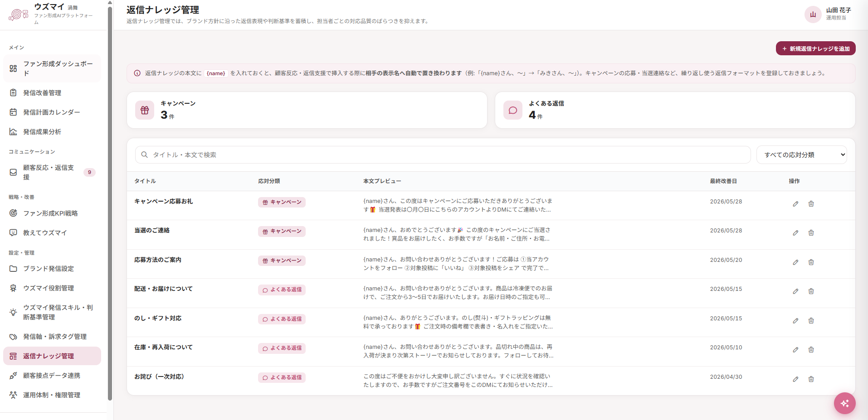
Task: Open ブランド発信設定 in sidebar
Action: click(x=52, y=269)
